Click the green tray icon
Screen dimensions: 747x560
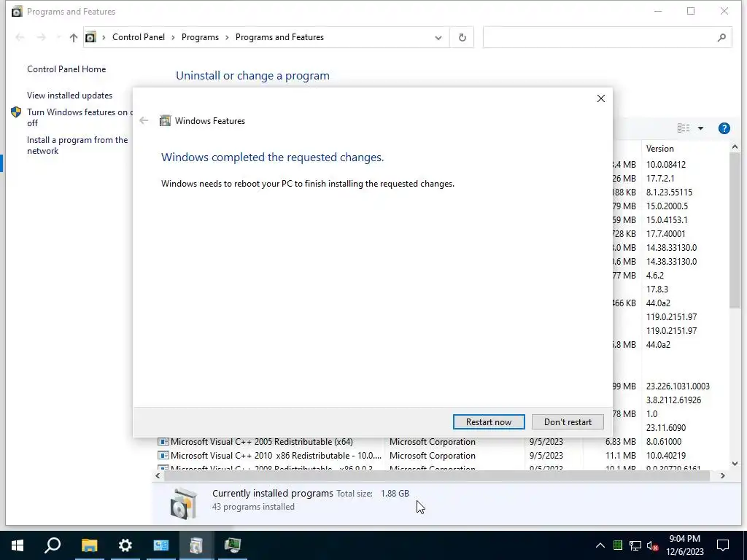click(x=617, y=545)
